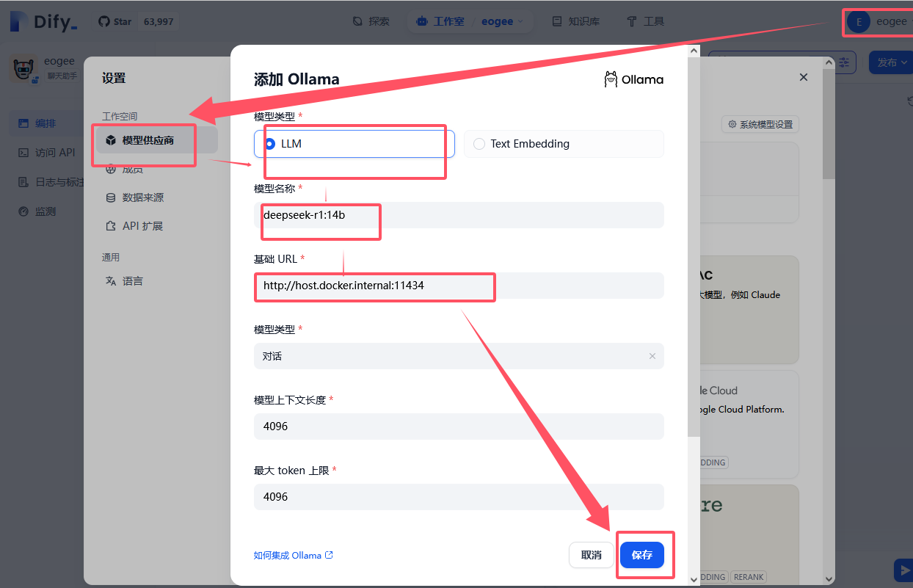Click the API 扩展 puzzle icon
Screen dimensions: 913x588
(111, 226)
